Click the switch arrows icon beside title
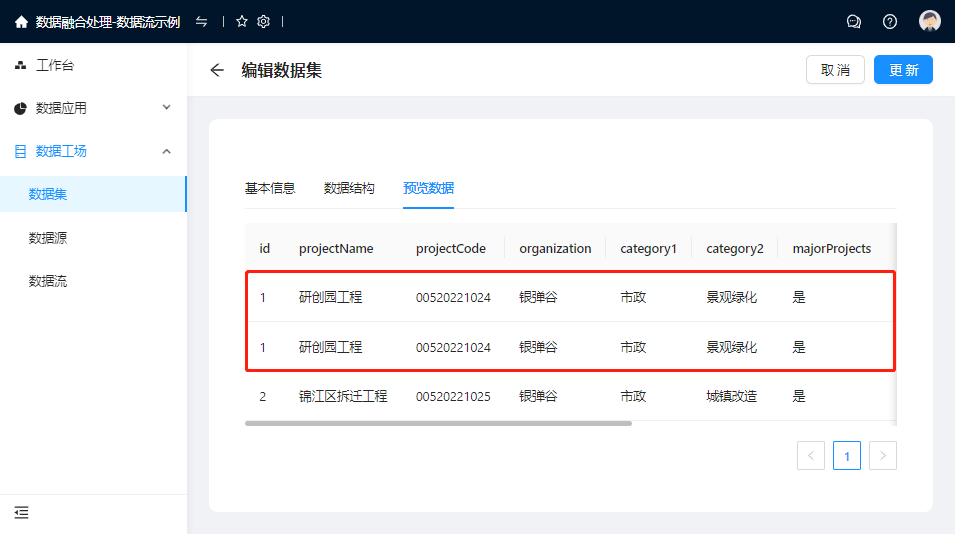Image resolution: width=955 pixels, height=534 pixels. (x=202, y=22)
